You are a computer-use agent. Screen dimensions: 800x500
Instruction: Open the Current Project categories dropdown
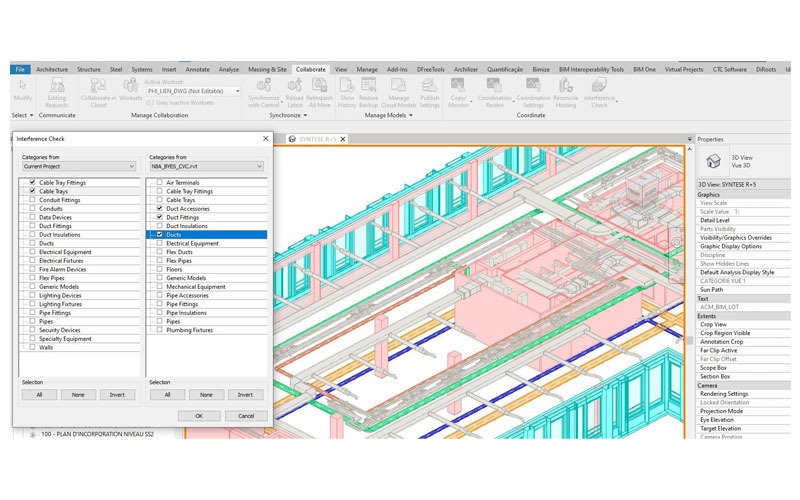click(78, 166)
